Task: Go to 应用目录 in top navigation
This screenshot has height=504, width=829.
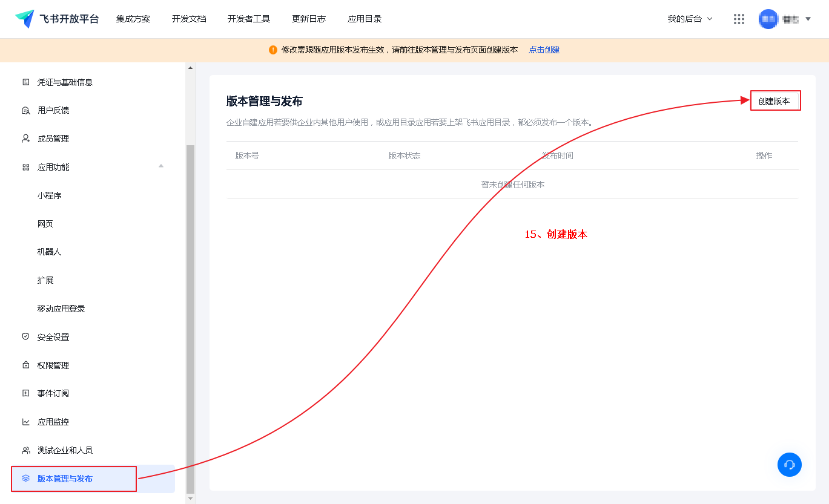Action: click(x=365, y=19)
